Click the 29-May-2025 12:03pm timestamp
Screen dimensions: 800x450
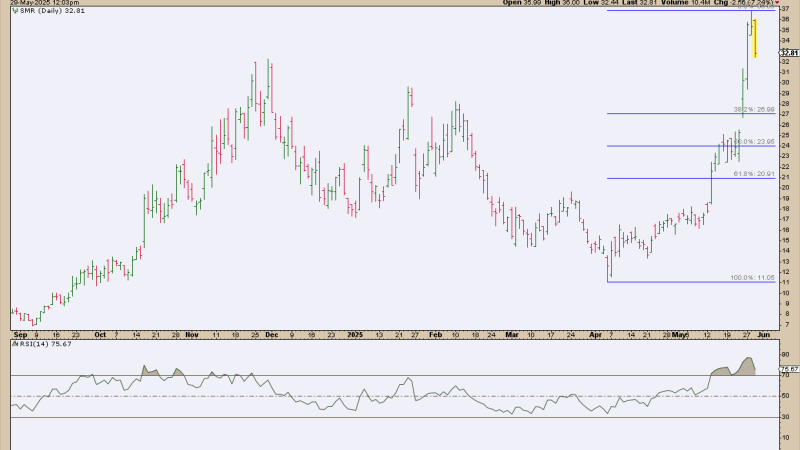pos(44,3)
